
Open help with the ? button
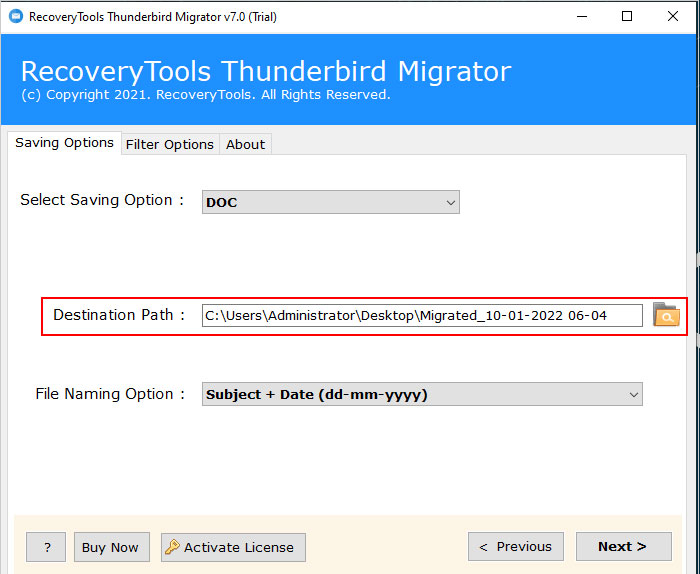(x=46, y=547)
